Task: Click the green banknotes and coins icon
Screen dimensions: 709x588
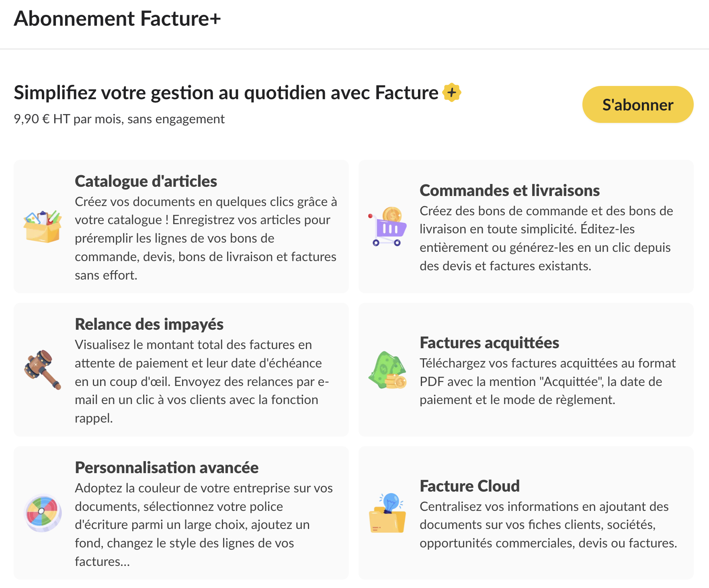Action: point(387,370)
